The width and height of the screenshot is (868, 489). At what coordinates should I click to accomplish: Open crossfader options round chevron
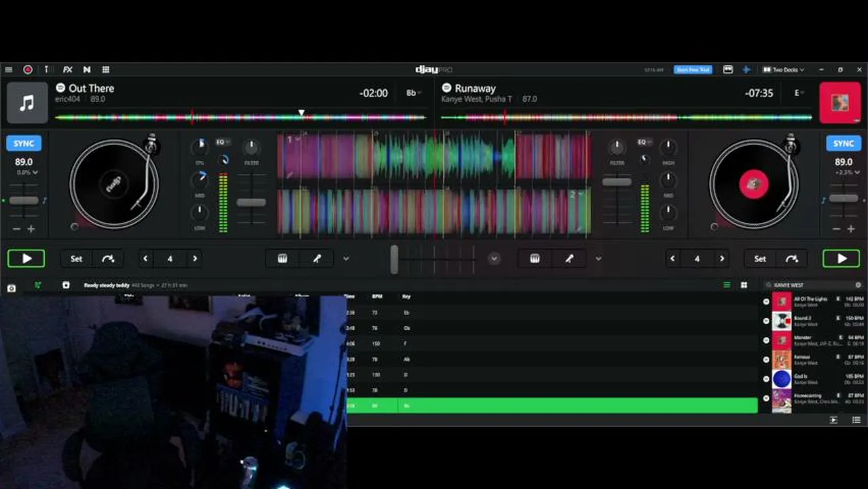494,259
